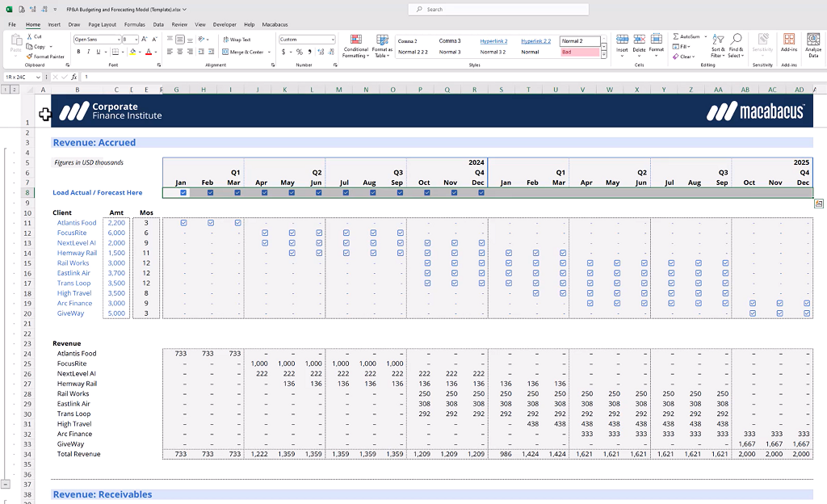This screenshot has height=504, width=827.
Task: Click the AutoSum button
Action: click(x=686, y=36)
